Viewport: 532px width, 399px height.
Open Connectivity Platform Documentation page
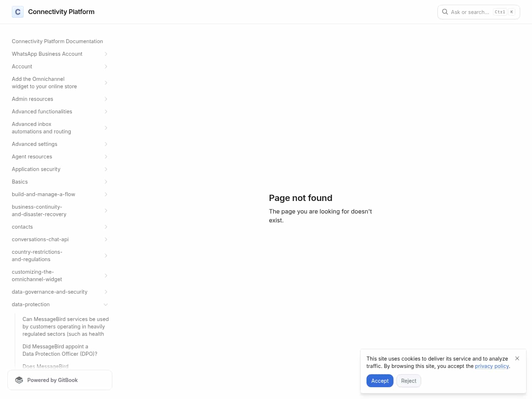57,41
